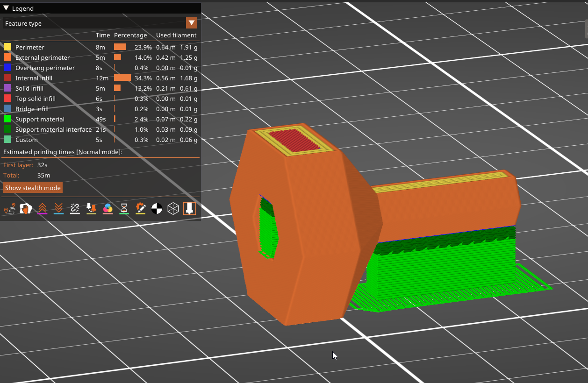
Task: Toggle Top solid infill feature visibility
Action: click(x=100, y=99)
